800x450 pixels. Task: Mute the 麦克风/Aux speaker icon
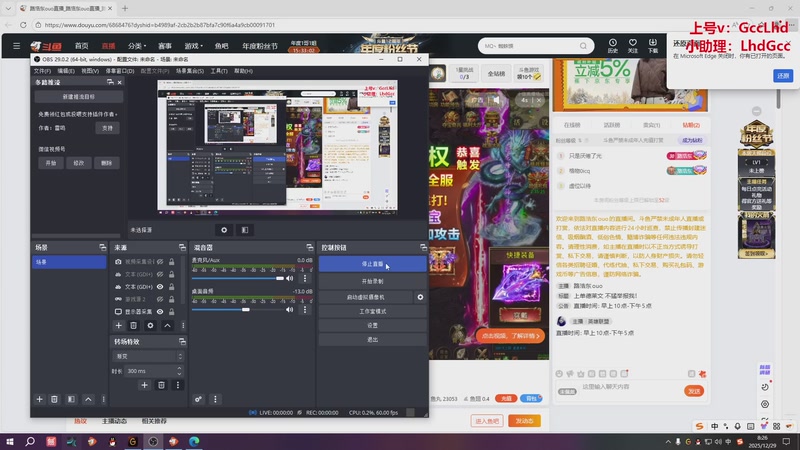point(290,279)
